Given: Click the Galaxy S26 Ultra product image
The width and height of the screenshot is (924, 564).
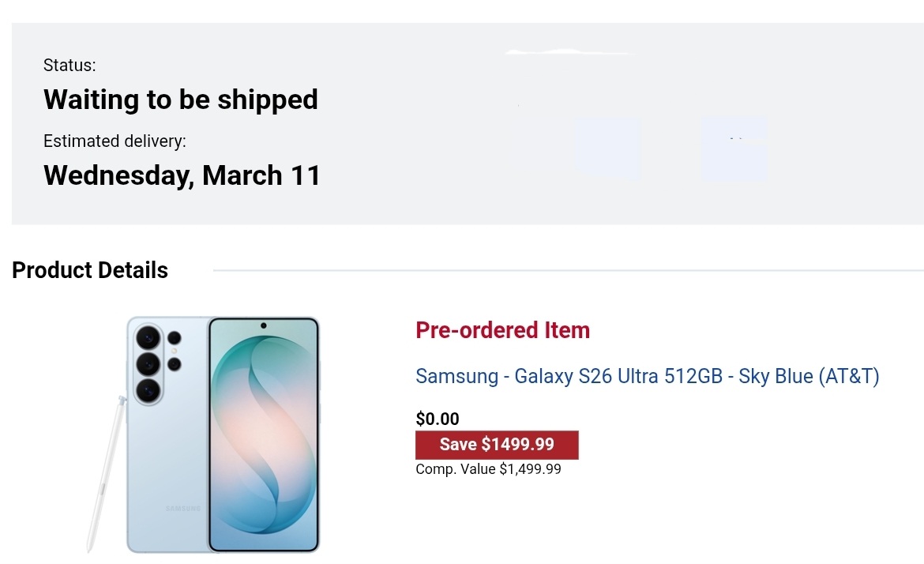Looking at the screenshot, I should [223, 434].
